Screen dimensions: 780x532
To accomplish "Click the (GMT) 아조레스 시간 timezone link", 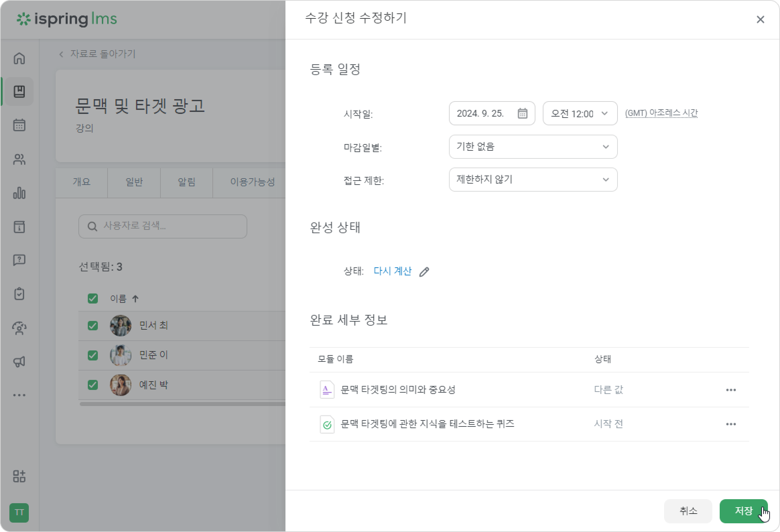I will (661, 113).
